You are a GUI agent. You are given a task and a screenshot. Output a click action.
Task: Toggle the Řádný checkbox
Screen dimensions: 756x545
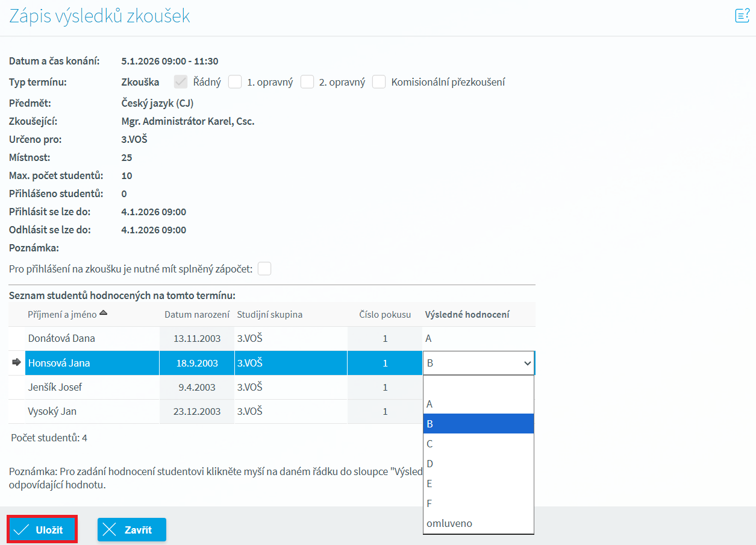tap(181, 82)
